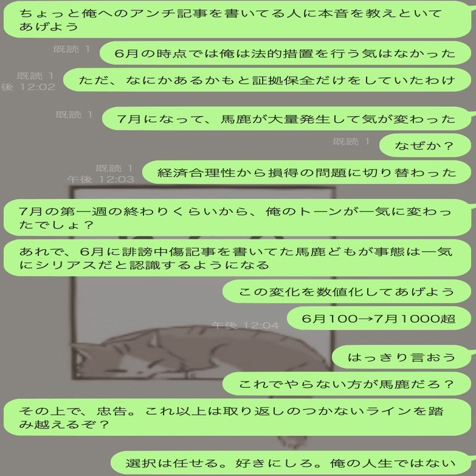
Task: Click the bubble 6月100→7月1000超
Action: point(379,318)
